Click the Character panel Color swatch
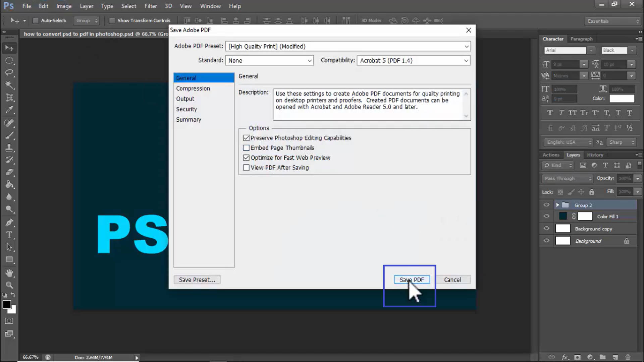 coord(622,99)
